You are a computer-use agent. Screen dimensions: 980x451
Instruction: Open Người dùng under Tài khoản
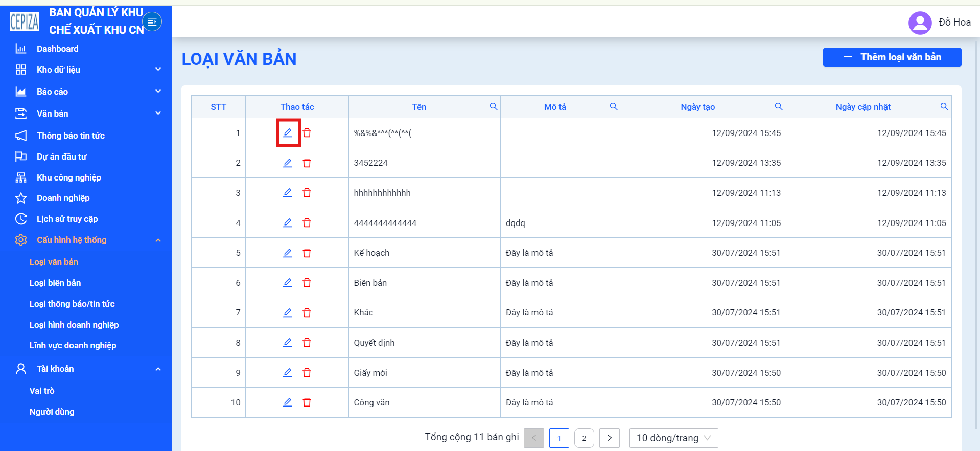52,412
